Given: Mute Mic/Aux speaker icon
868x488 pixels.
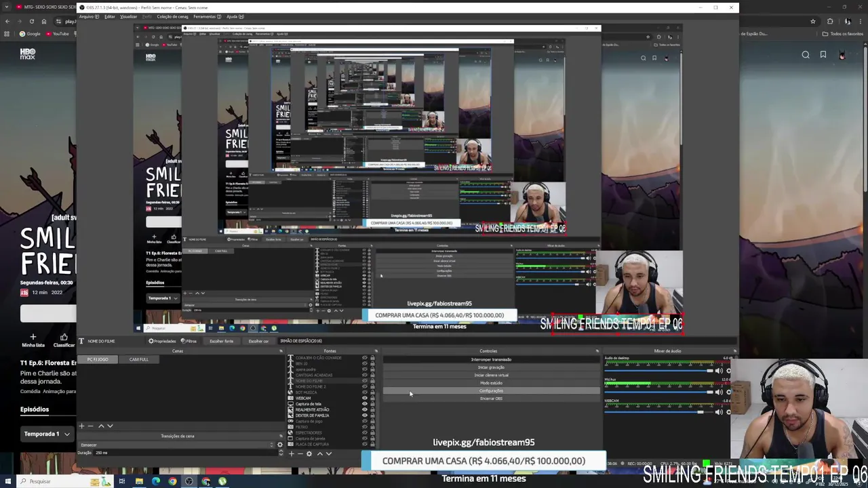Looking at the screenshot, I should (719, 392).
